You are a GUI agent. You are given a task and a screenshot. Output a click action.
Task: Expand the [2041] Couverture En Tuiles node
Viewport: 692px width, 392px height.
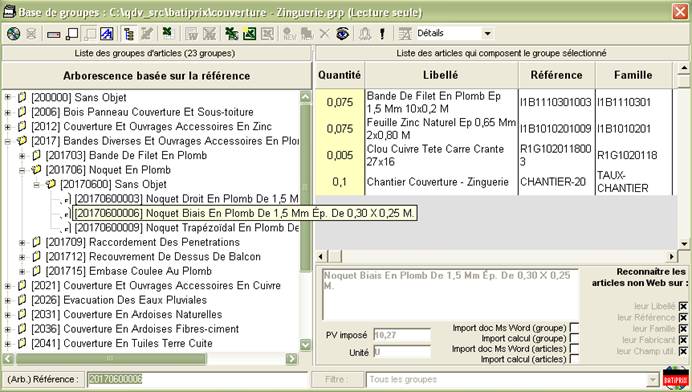pos(8,344)
